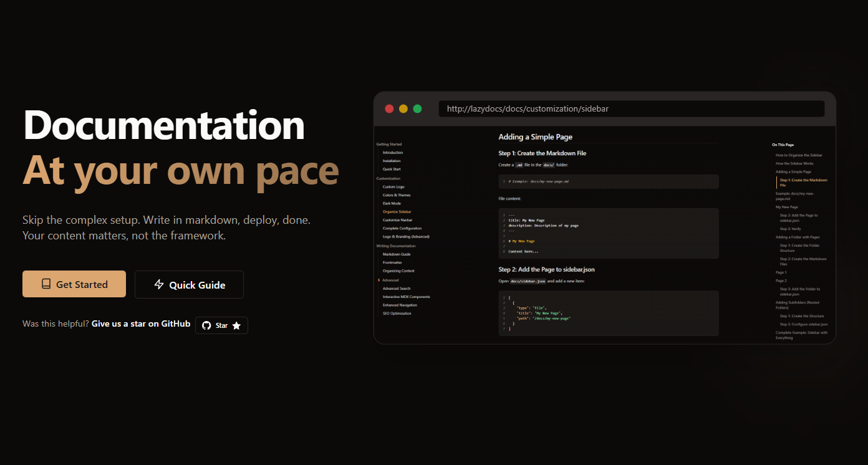
Task: Click JSON line '"type": "file"'
Action: click(x=532, y=308)
